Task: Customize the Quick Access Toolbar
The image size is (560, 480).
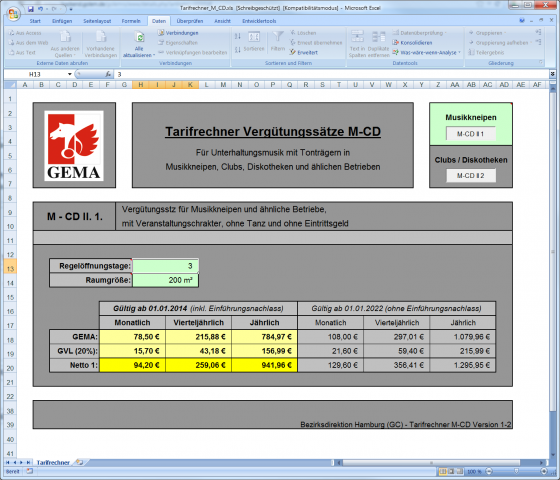Action: click(x=71, y=9)
